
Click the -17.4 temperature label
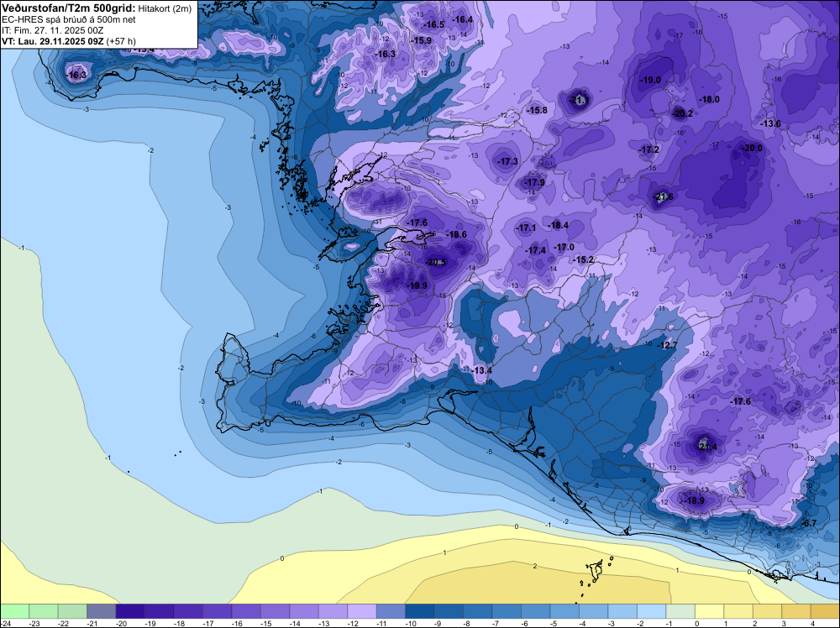536,250
